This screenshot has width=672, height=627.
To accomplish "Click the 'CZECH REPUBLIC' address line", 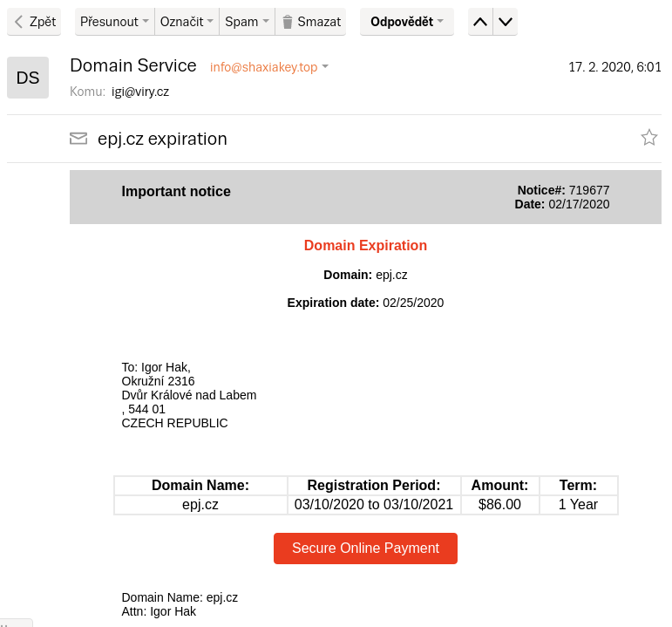I will click(175, 423).
